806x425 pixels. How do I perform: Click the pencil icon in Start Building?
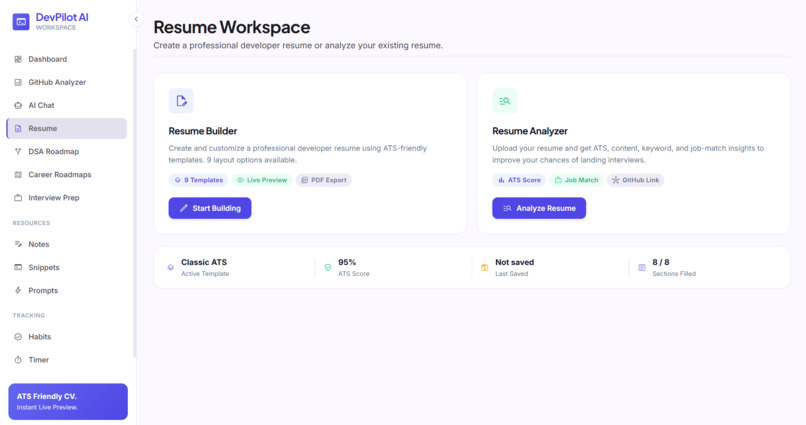[184, 208]
